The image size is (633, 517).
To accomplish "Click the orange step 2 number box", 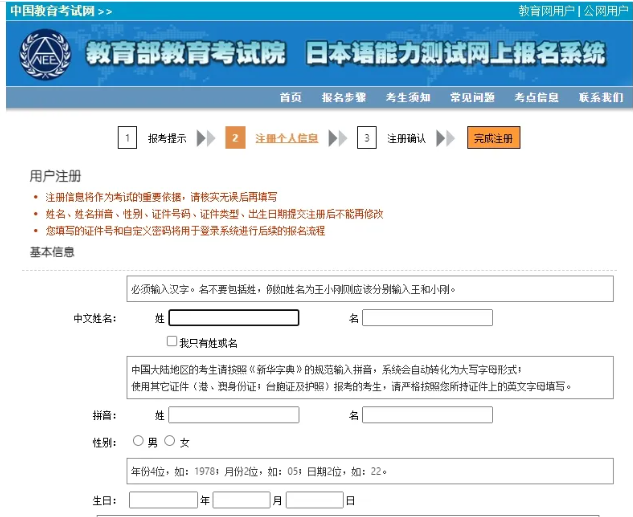I will coord(234,138).
